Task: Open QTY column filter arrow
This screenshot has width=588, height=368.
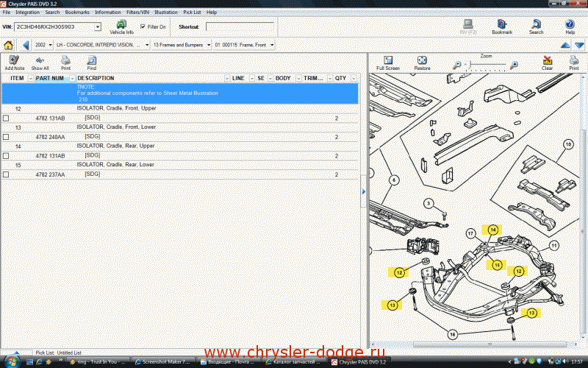Action: click(354, 79)
